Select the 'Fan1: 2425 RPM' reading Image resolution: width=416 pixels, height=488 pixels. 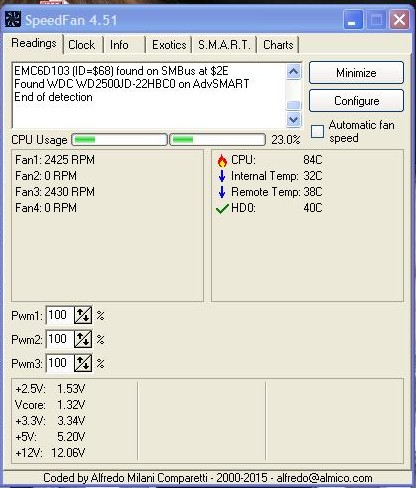pos(55,160)
